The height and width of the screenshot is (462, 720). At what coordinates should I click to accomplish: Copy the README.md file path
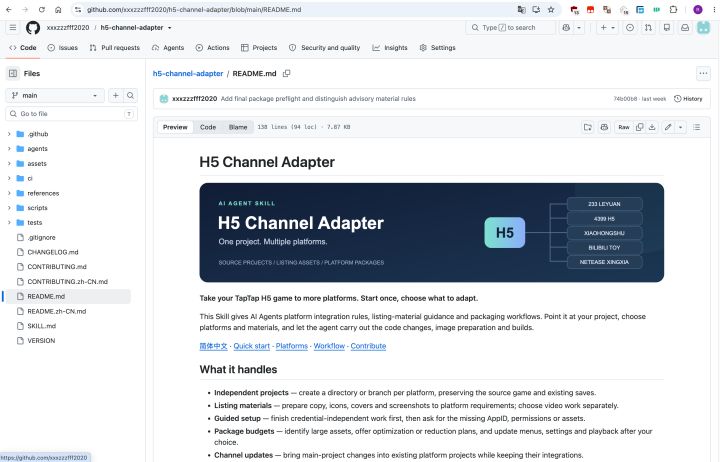[287, 73]
